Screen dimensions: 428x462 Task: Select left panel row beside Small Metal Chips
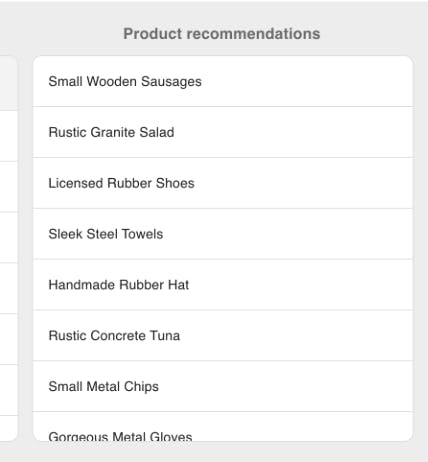point(8,390)
